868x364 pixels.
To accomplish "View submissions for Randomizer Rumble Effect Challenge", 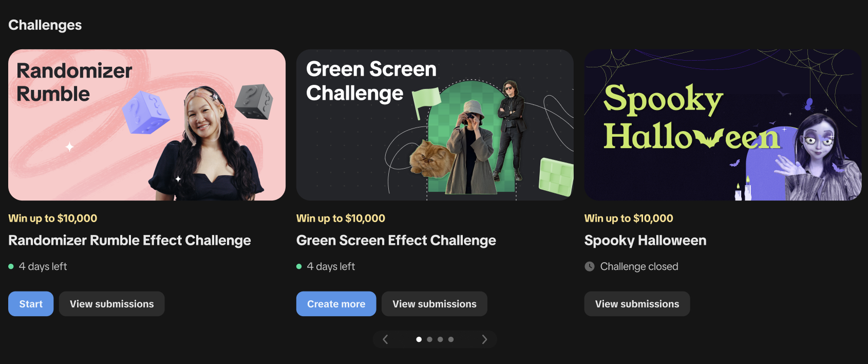I will [112, 304].
